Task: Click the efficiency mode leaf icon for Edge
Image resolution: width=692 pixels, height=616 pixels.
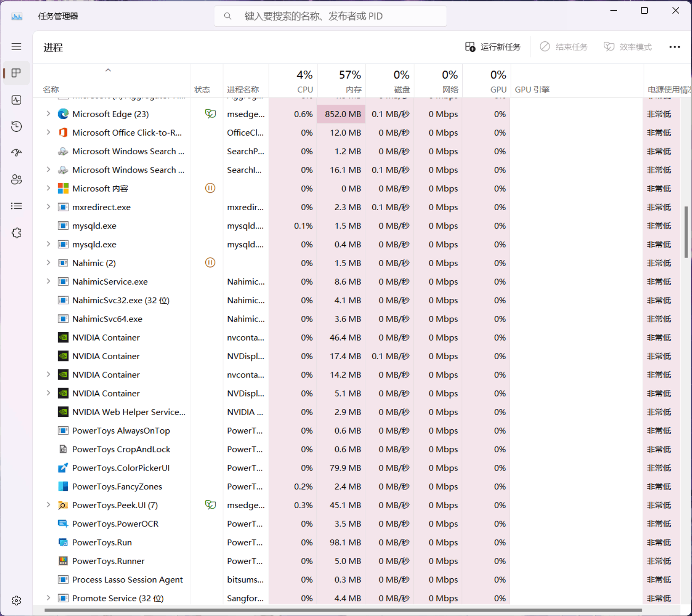Action: click(210, 114)
